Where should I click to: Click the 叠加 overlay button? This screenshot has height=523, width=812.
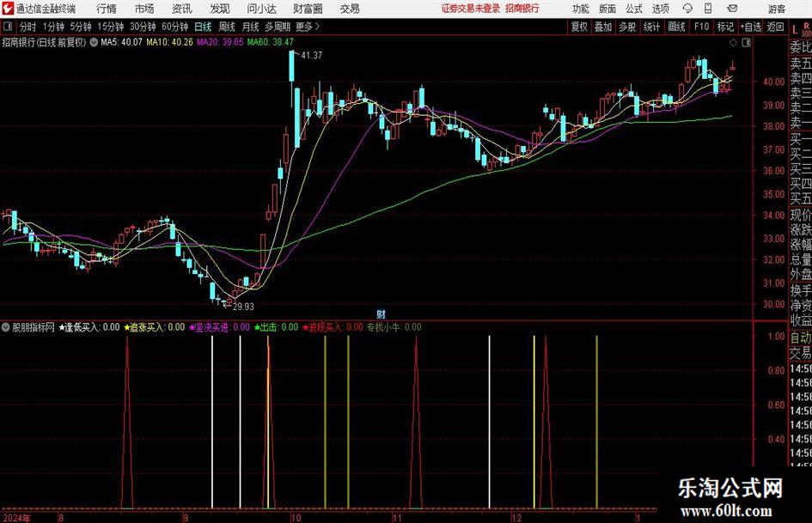(603, 27)
